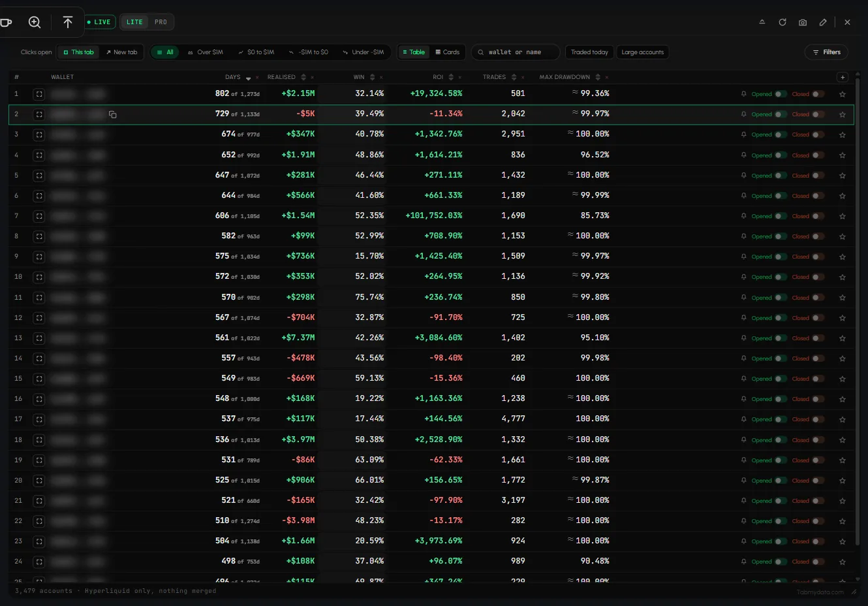Screen dimensions: 868x606
Task: Remove the REALISED column with its x
Action: pos(312,77)
